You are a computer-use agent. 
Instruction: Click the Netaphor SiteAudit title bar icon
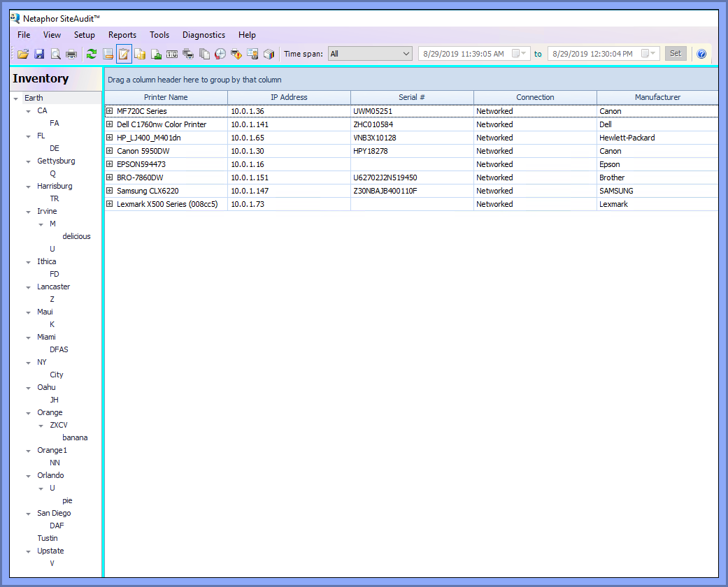[x=15, y=18]
